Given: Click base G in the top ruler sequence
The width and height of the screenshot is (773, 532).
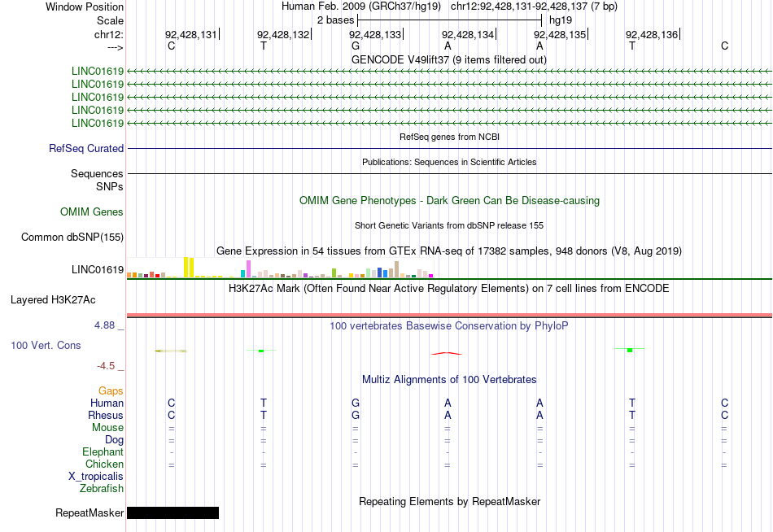Looking at the screenshot, I should pyautogui.click(x=356, y=46).
